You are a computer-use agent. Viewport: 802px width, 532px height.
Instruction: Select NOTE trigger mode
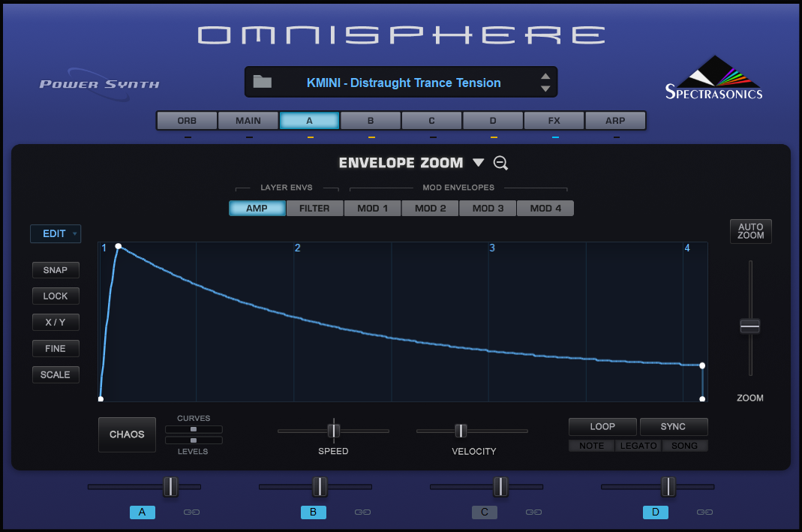click(591, 446)
